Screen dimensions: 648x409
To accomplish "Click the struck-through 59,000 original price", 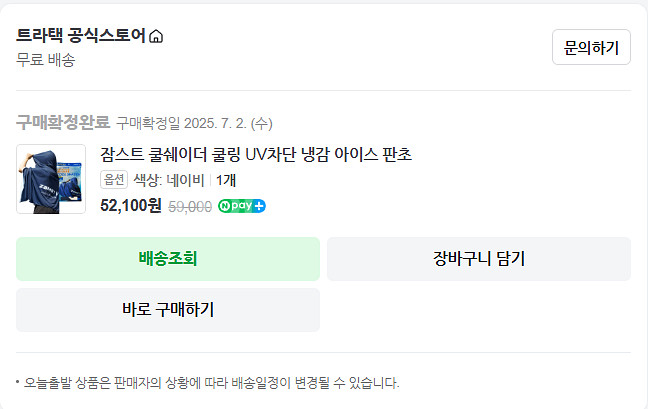I will 189,207.
